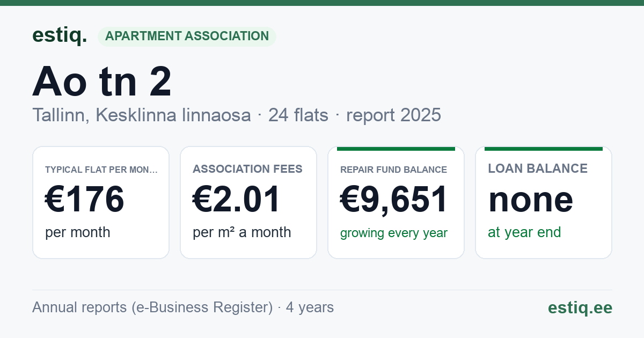Click the €2.01 value
This screenshot has width=644, height=338.
click(237, 199)
